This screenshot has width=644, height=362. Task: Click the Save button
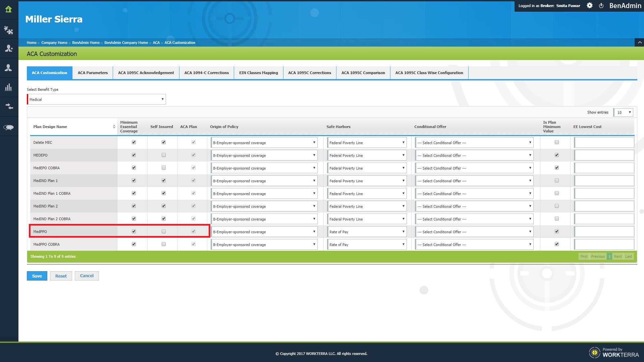click(x=37, y=276)
